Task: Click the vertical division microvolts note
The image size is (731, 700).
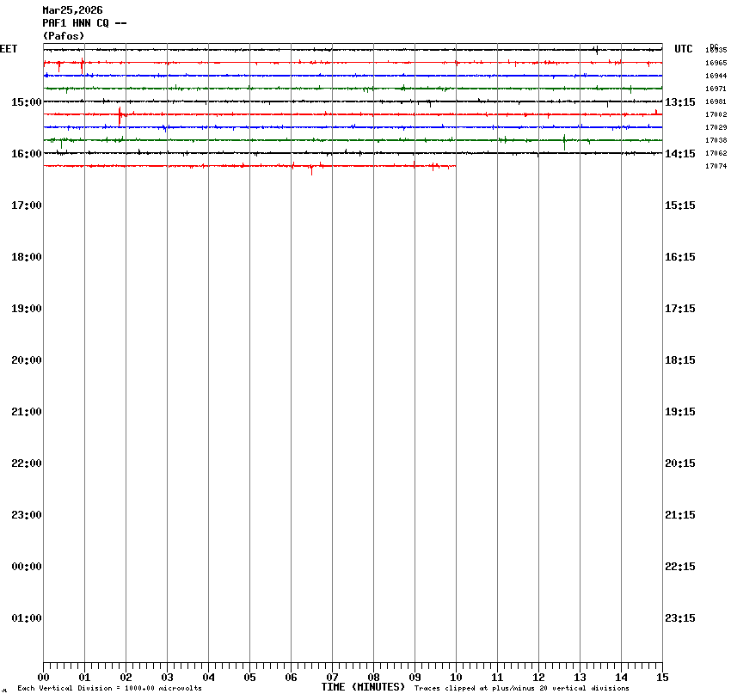Action: coord(109,689)
